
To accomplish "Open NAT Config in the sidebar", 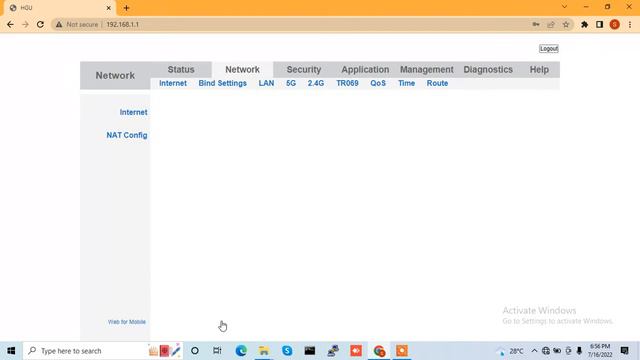I will [x=127, y=135].
